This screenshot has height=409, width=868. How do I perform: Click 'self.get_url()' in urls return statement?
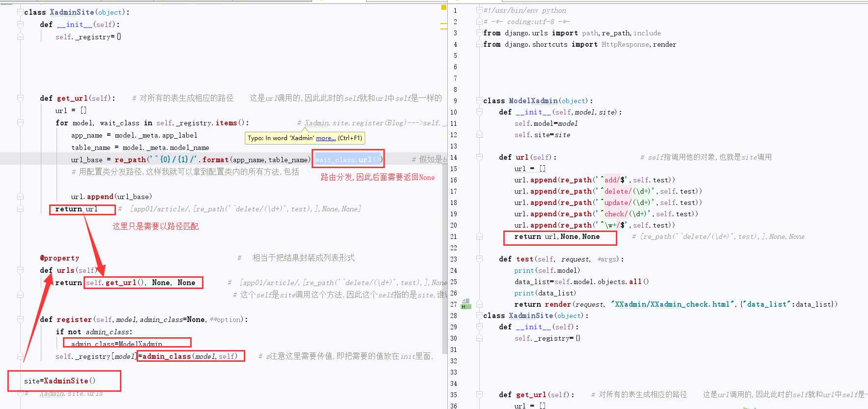(x=116, y=283)
